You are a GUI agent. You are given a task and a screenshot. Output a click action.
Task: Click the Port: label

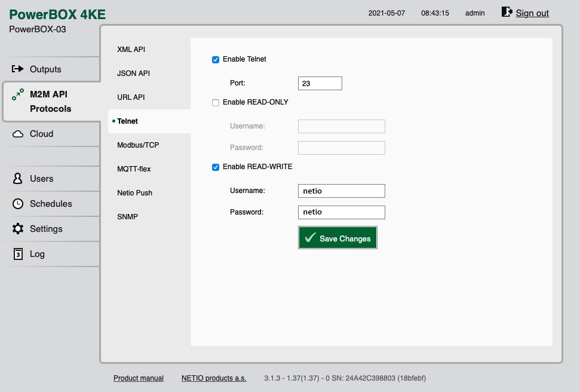pos(238,83)
